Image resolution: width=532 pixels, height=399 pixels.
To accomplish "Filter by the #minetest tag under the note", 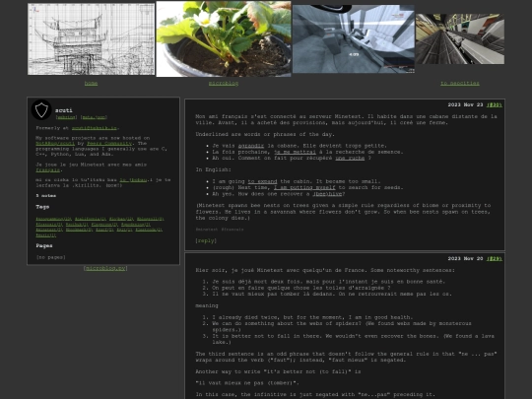I will point(207,230).
